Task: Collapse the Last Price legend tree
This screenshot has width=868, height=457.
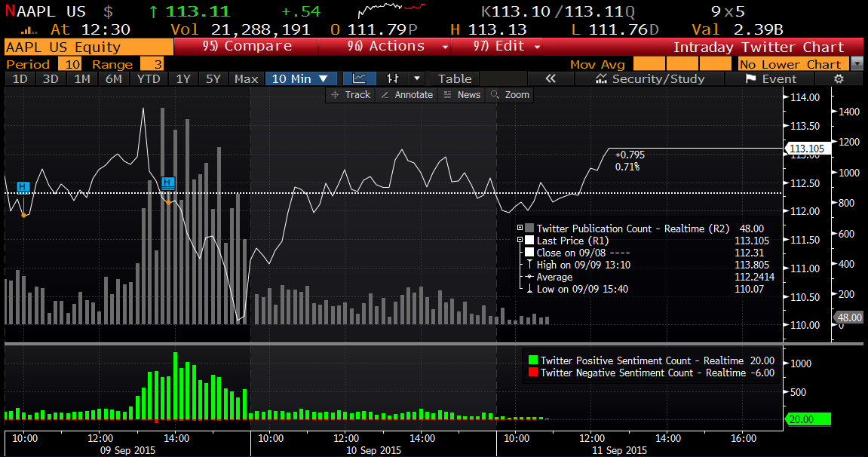Action: point(520,240)
